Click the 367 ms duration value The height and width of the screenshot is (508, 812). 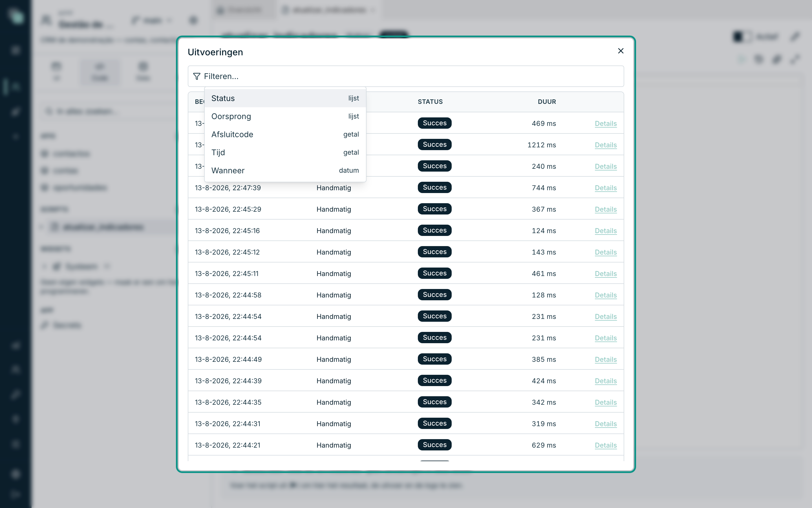(544, 209)
